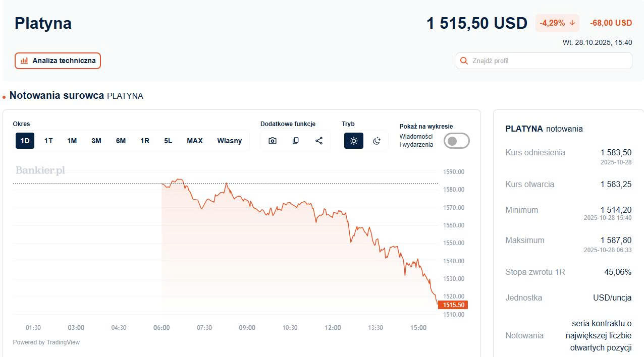Show the MAX period chart

pyautogui.click(x=194, y=141)
